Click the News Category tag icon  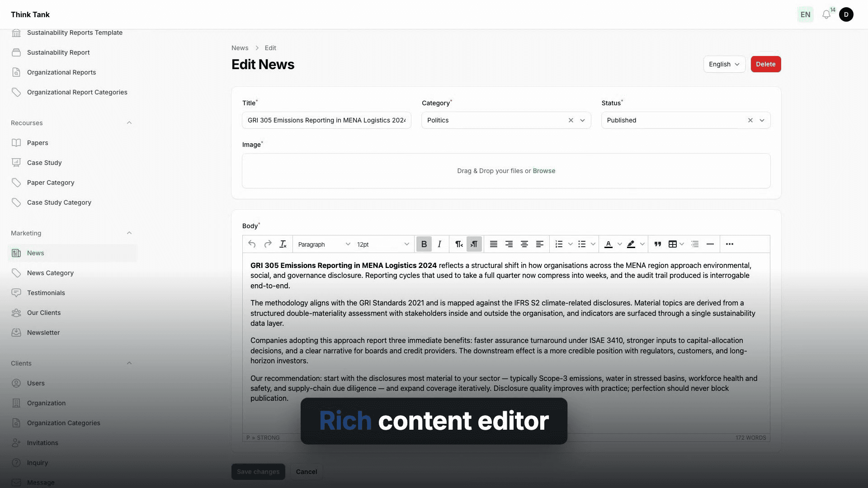click(16, 273)
